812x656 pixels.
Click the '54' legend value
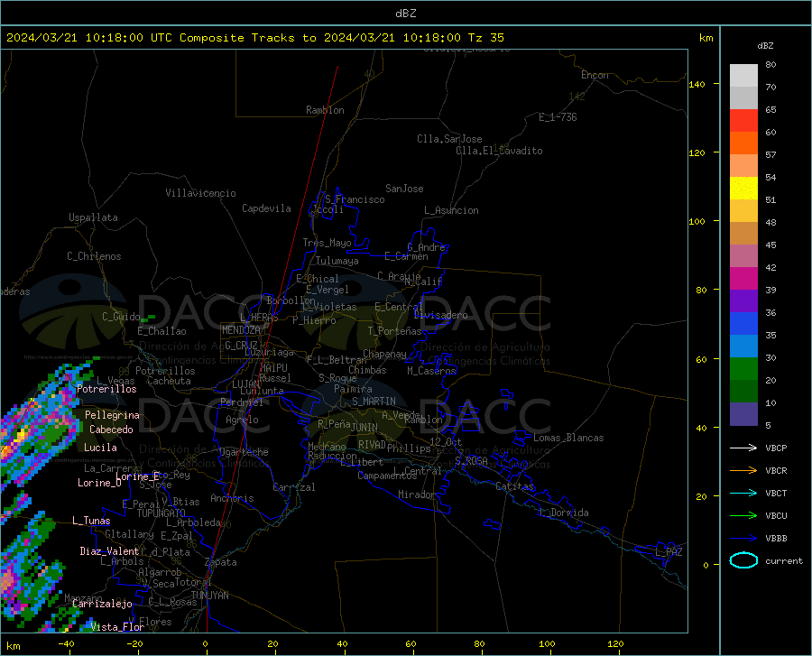(770, 177)
